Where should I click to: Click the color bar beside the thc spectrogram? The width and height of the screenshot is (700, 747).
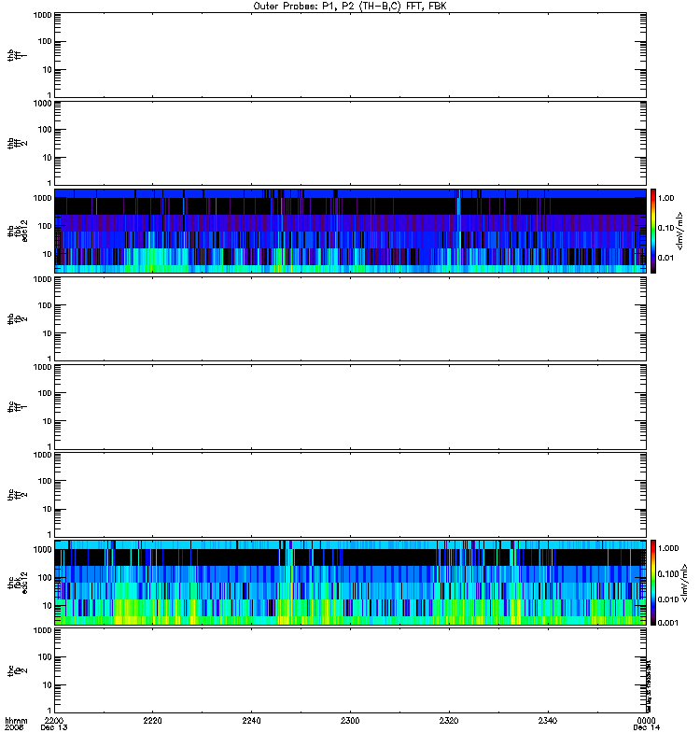tap(653, 583)
